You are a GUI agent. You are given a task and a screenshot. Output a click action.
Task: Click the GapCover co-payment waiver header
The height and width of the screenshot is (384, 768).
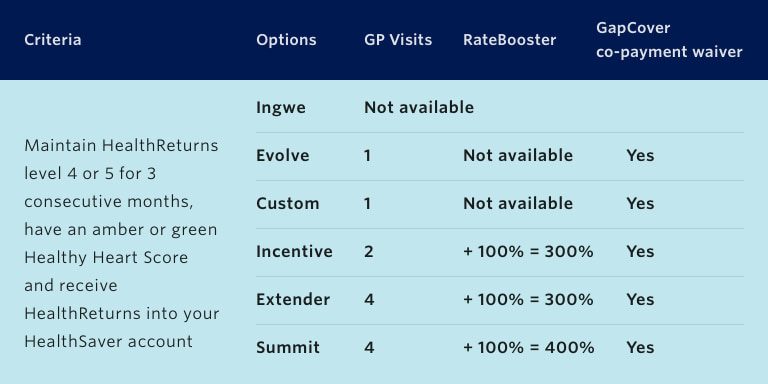[669, 40]
